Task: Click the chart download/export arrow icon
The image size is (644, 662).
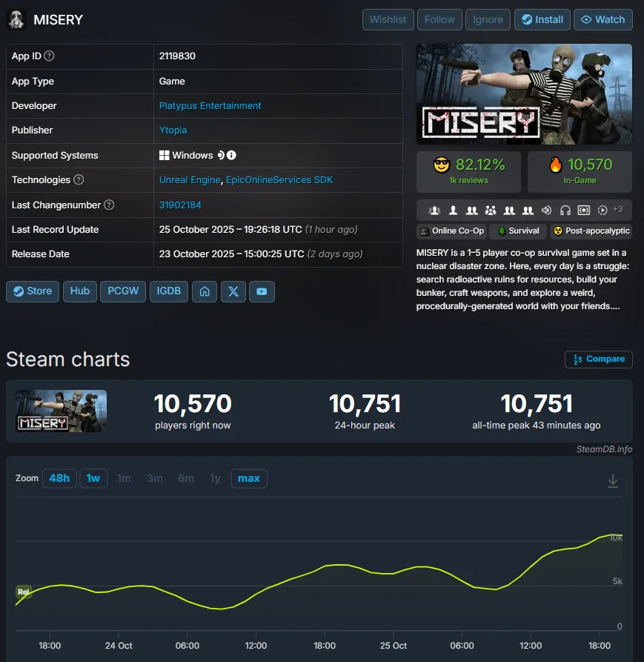Action: coord(613,481)
